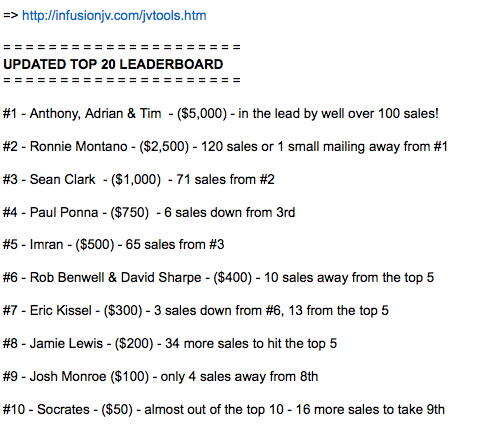Click the ($2,500) prize amount
Image resolution: width=483 pixels, height=430 pixels.
click(164, 147)
